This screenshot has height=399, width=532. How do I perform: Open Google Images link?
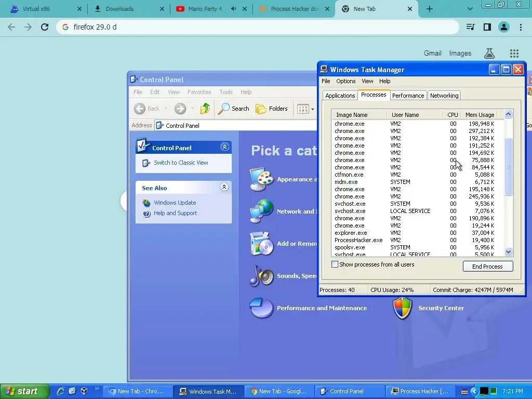[x=460, y=54]
